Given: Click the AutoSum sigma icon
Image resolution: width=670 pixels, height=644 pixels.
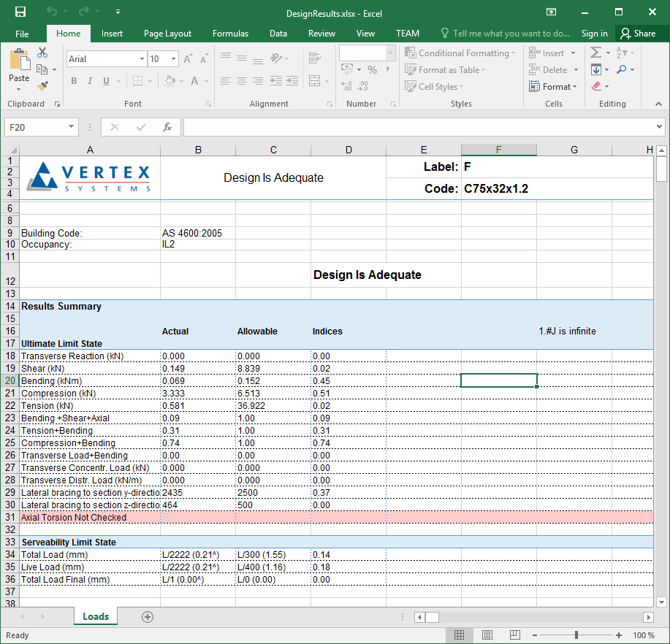Looking at the screenshot, I should tap(596, 53).
